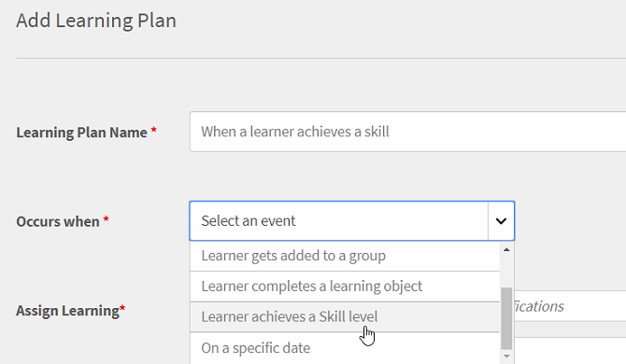Click the Assign Learning field behind dropdown
The height and width of the screenshot is (364, 626).
coord(570,306)
